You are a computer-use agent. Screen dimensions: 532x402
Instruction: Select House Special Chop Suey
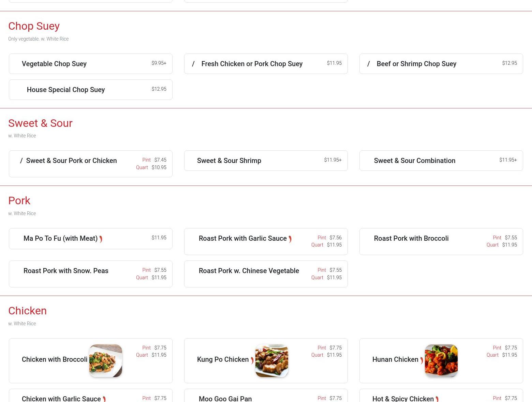[66, 90]
